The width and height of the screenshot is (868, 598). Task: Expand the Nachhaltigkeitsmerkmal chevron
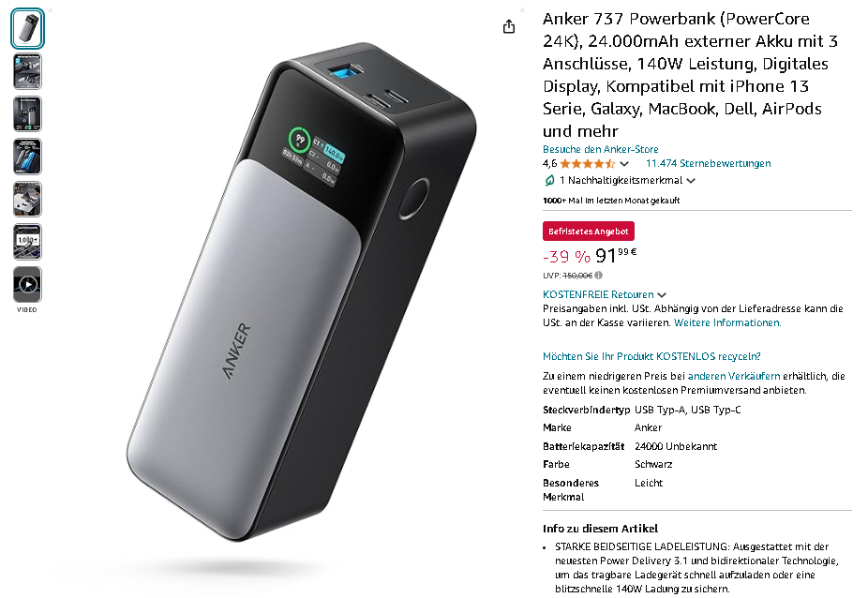coord(691,181)
